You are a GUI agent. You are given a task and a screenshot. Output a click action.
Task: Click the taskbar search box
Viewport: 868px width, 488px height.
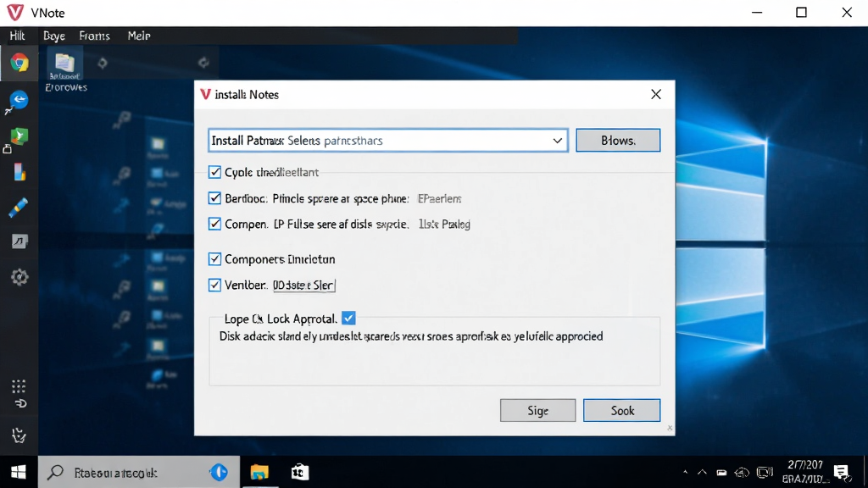tap(139, 472)
